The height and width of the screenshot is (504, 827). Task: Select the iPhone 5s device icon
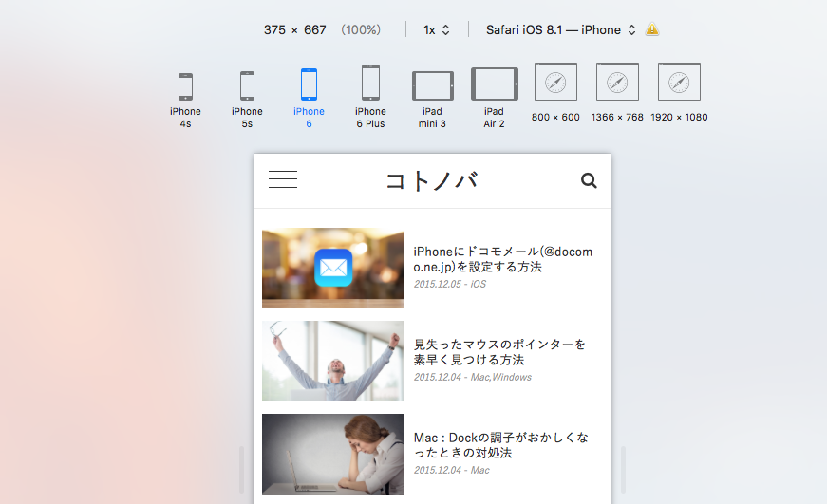[x=247, y=85]
